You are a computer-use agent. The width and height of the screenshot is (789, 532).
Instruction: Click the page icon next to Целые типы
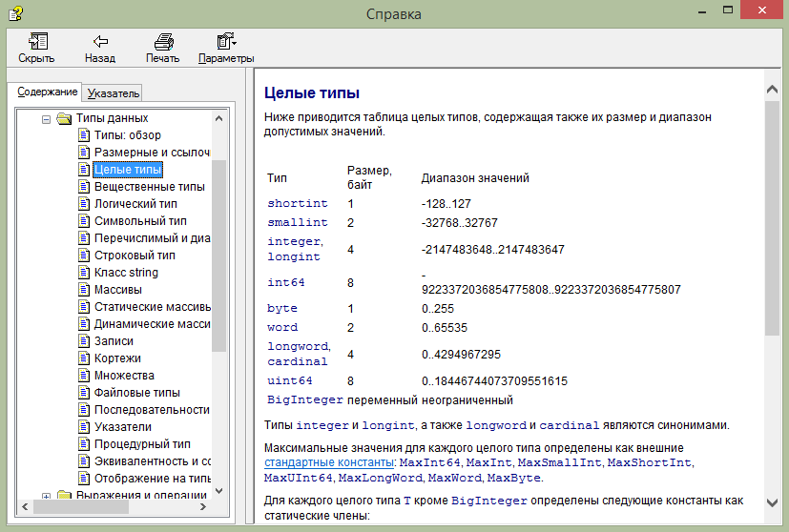tap(84, 170)
